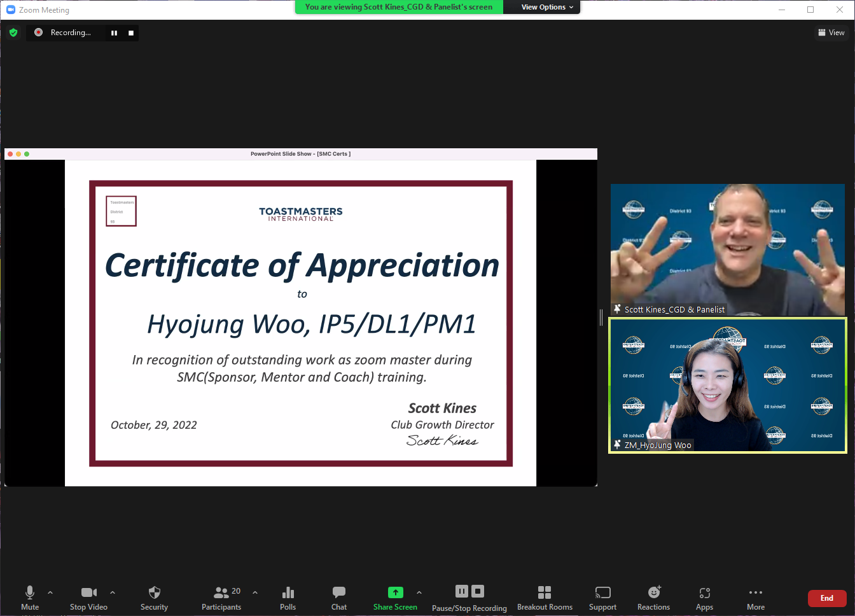Viewport: 855px width, 616px height.
Task: Click the Support icon
Action: (x=602, y=598)
